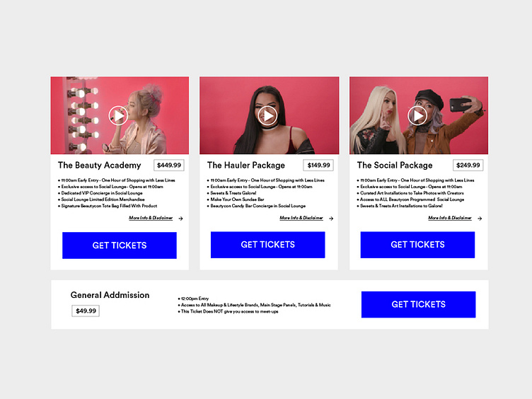Play the Beauty Academy video

[x=118, y=116]
